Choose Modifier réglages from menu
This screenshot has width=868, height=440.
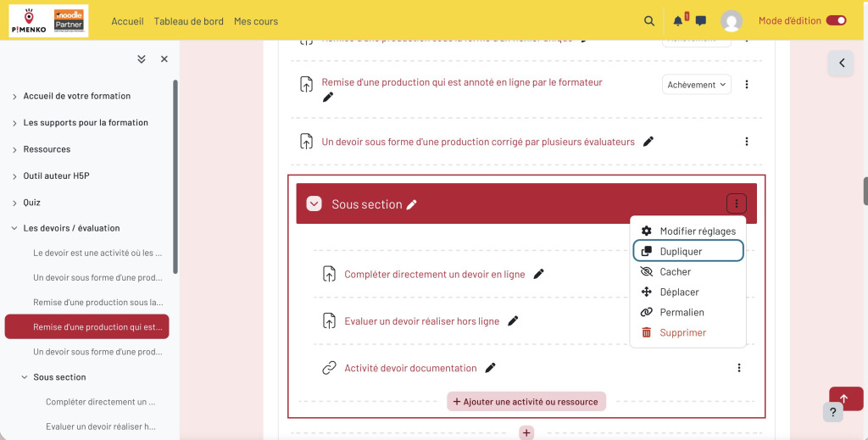(688, 231)
